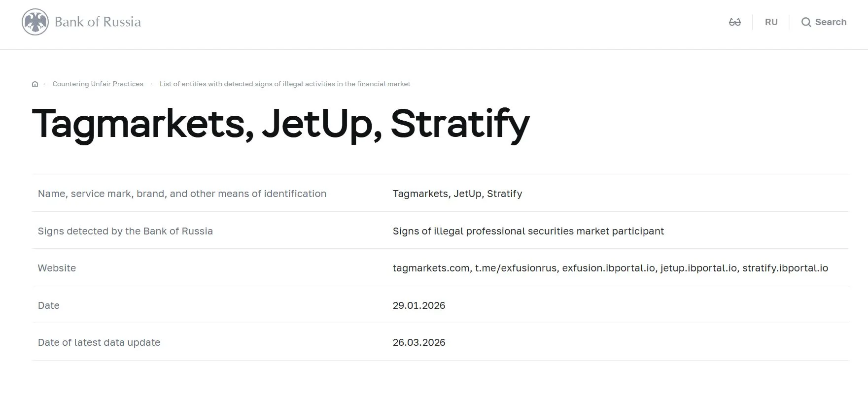Click the stratify.ibportal.io address text
The width and height of the screenshot is (868, 398).
click(785, 268)
